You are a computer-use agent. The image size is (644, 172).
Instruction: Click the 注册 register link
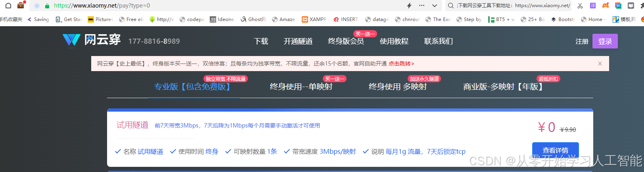pos(582,41)
